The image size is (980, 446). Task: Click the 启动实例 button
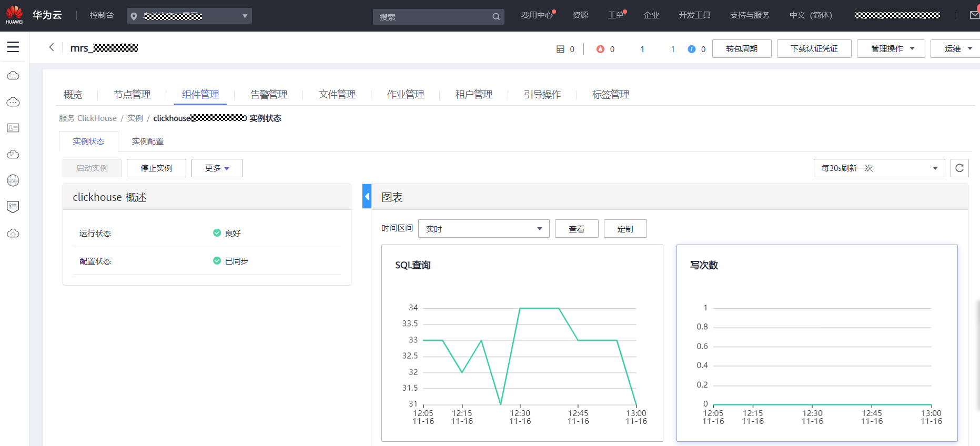(x=92, y=168)
